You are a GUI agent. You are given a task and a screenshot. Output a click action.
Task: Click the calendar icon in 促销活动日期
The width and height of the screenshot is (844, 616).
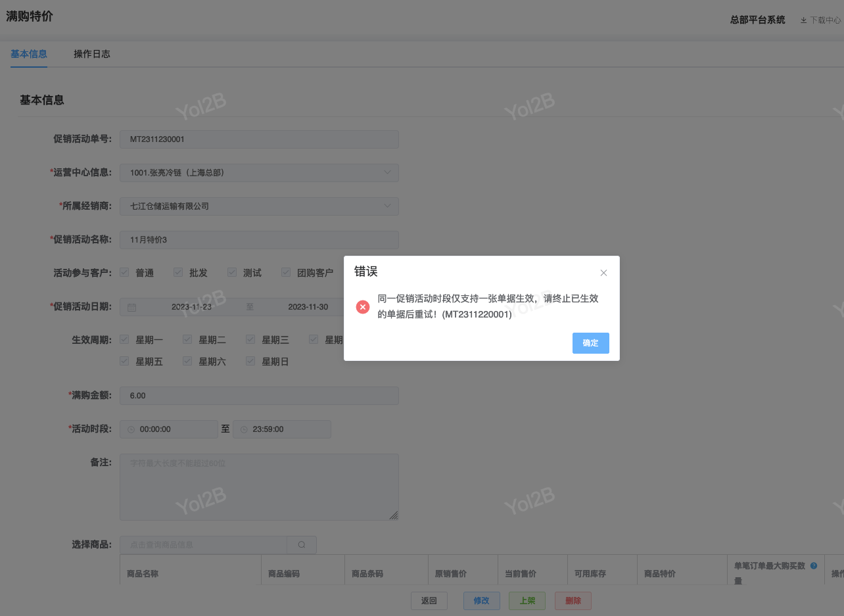pyautogui.click(x=131, y=307)
